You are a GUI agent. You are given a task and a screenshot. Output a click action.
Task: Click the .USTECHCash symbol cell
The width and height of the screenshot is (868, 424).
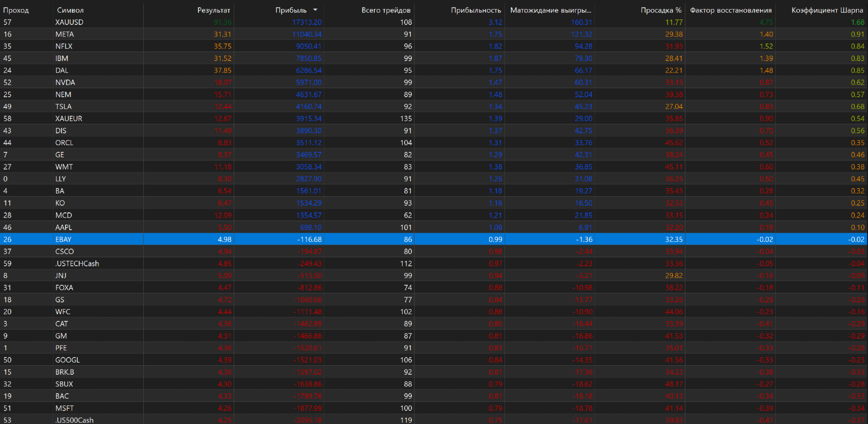77,264
